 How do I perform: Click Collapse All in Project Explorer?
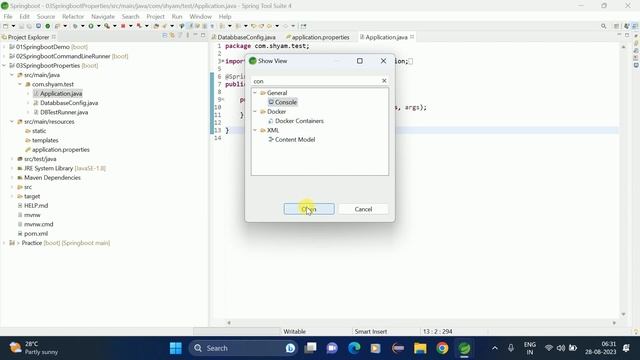(165, 36)
